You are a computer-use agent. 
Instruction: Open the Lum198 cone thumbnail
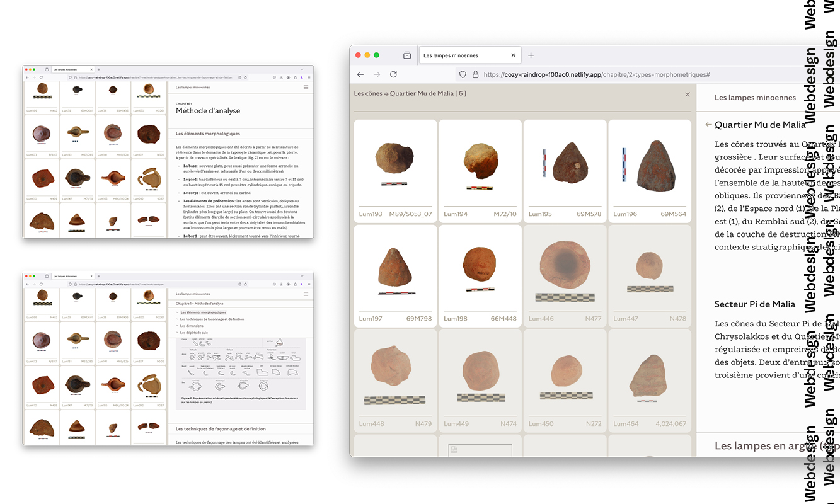tap(480, 276)
